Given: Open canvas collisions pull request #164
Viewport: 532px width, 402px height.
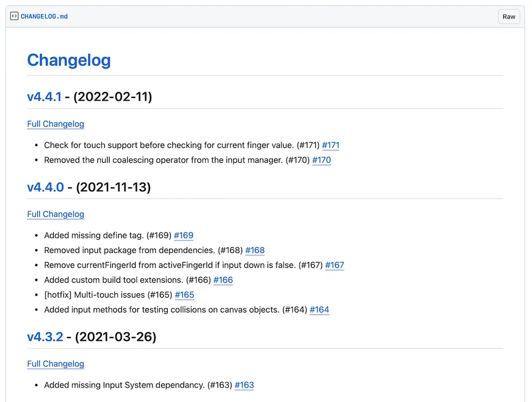Looking at the screenshot, I should pyautogui.click(x=319, y=310).
